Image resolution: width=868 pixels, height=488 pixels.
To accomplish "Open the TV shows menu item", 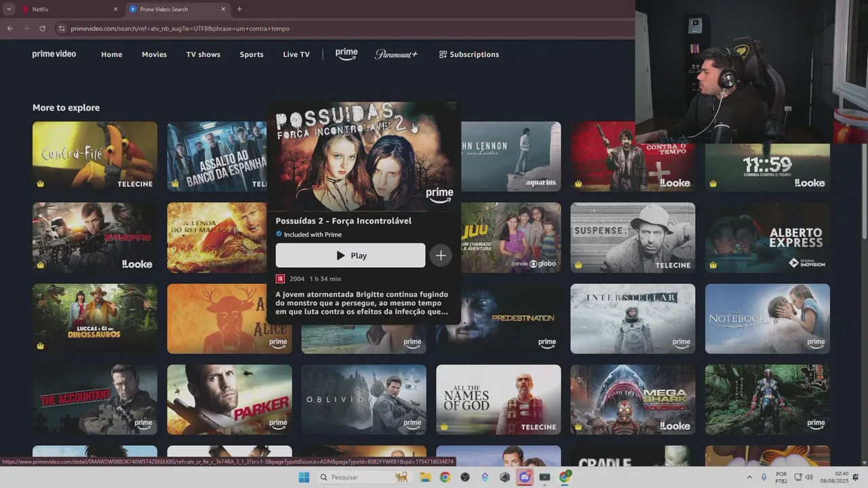I will (203, 54).
